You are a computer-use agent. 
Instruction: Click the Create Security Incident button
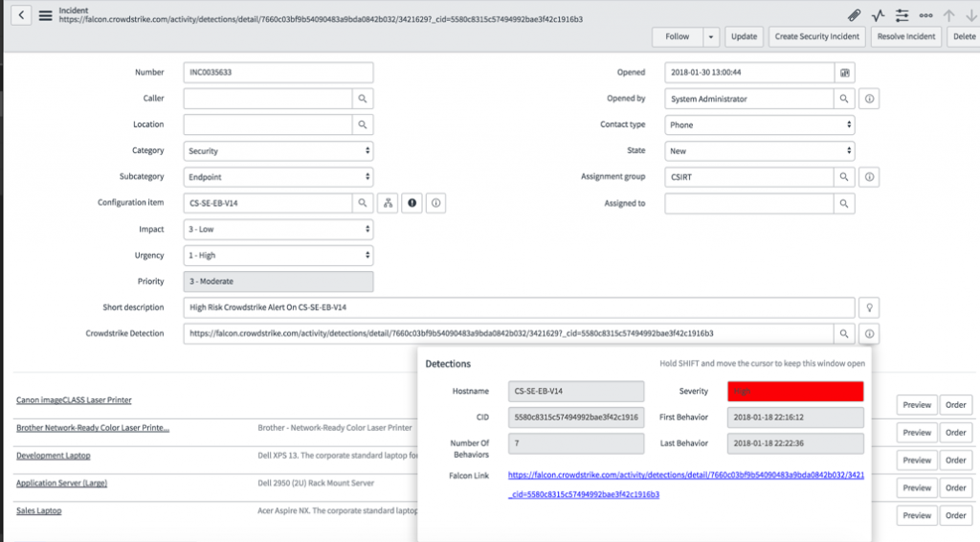click(817, 37)
